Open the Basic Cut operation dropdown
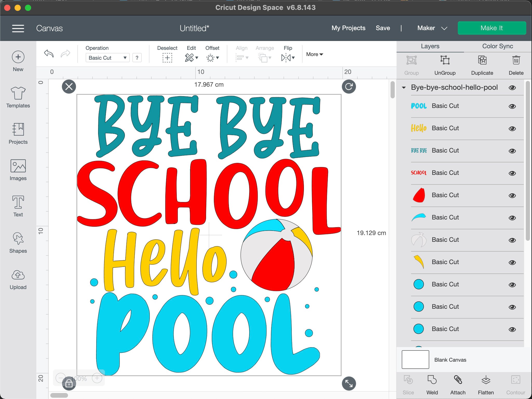The image size is (532, 399). pos(107,58)
